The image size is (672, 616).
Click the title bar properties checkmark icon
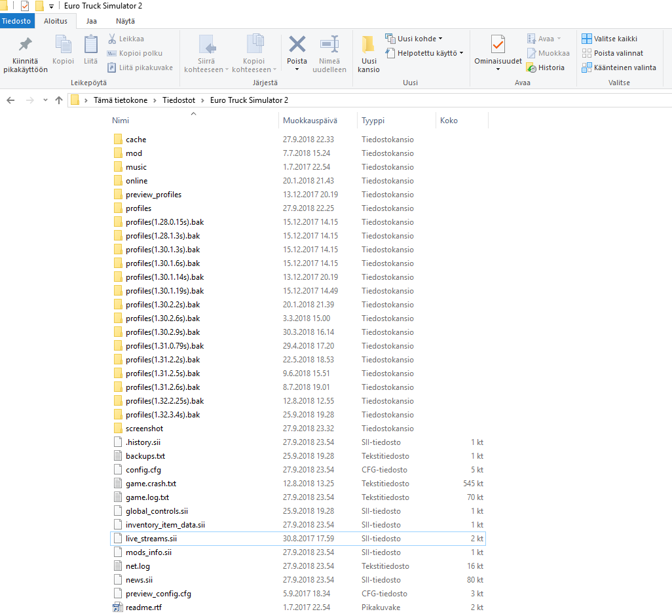click(25, 6)
